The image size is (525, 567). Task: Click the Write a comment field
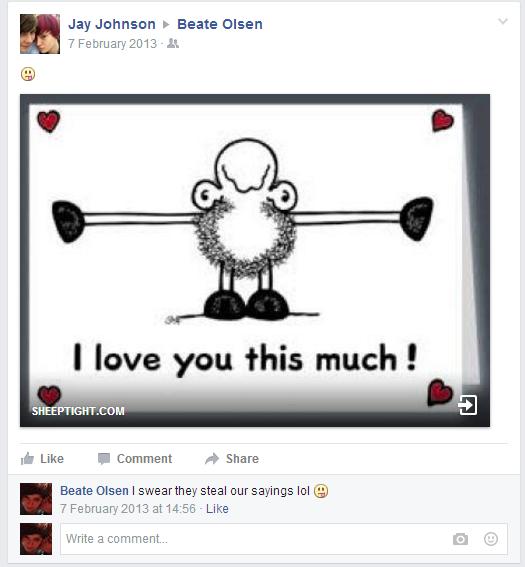coord(284,539)
